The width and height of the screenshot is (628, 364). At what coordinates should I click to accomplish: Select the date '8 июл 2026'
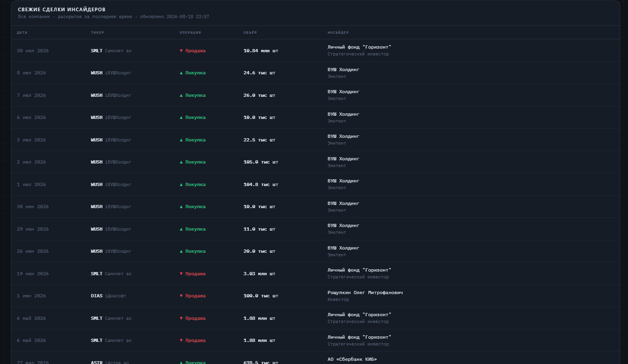click(x=31, y=73)
